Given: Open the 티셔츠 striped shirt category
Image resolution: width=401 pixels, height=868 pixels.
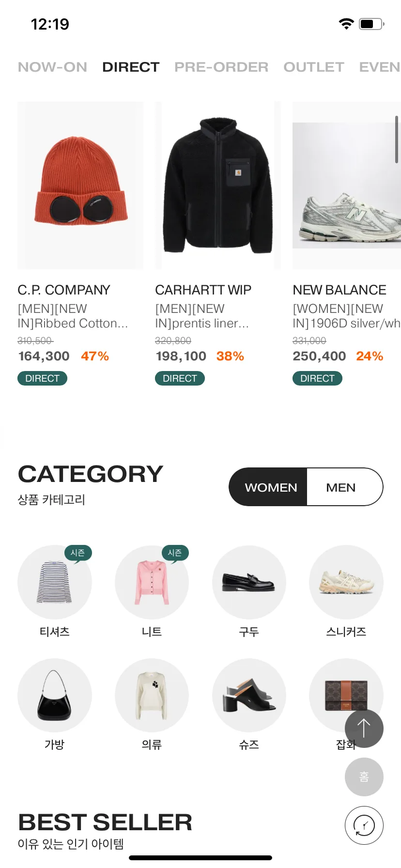Looking at the screenshot, I should point(55,582).
